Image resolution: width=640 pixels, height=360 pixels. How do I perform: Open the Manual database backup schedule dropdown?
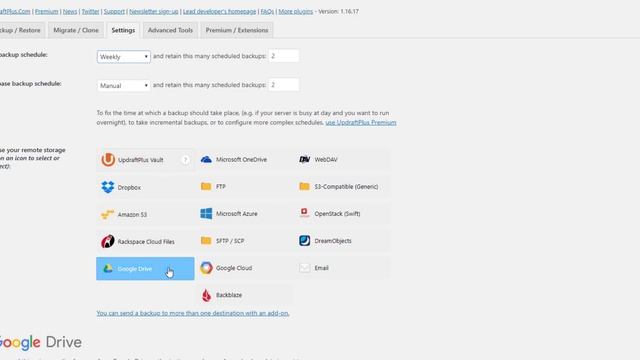tap(124, 85)
